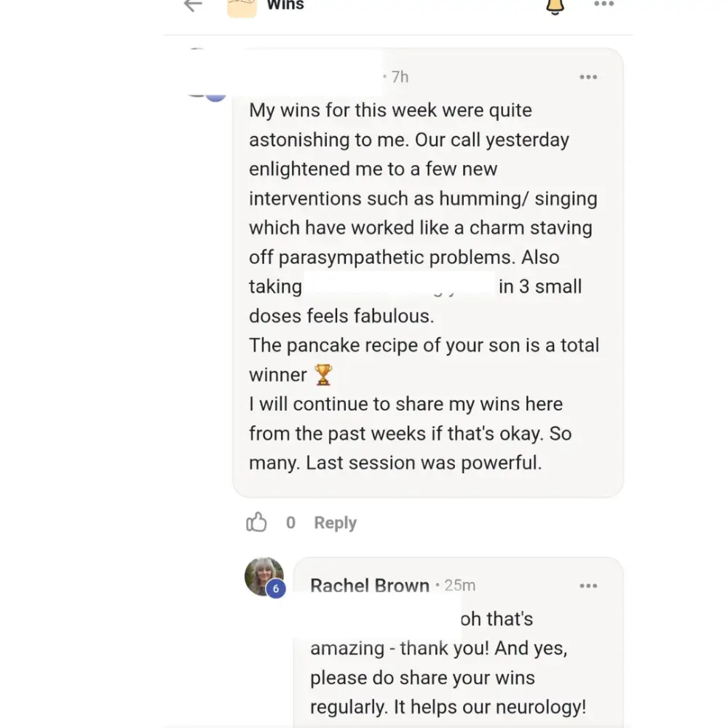This screenshot has width=728, height=728.
Task: Like the post with the thumbs-up icon
Action: point(256,522)
